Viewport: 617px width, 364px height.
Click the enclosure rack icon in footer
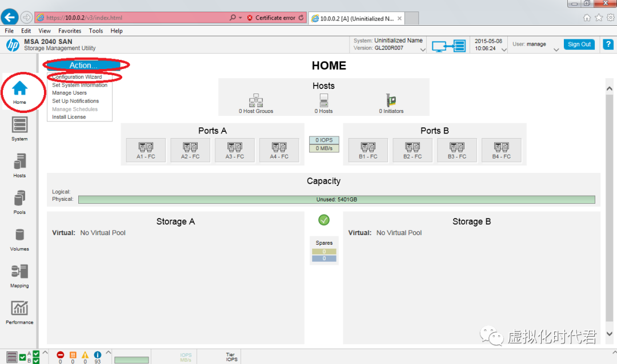click(x=12, y=357)
